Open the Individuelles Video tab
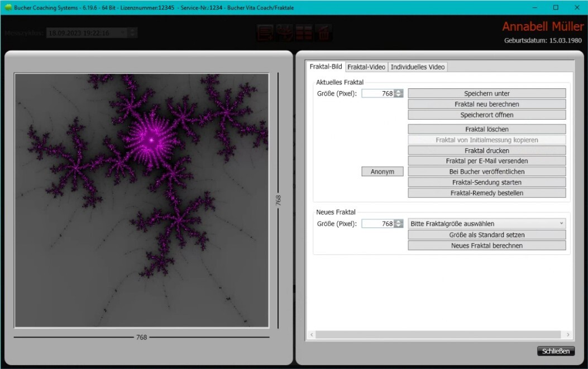The height and width of the screenshot is (369, 588). (418, 67)
